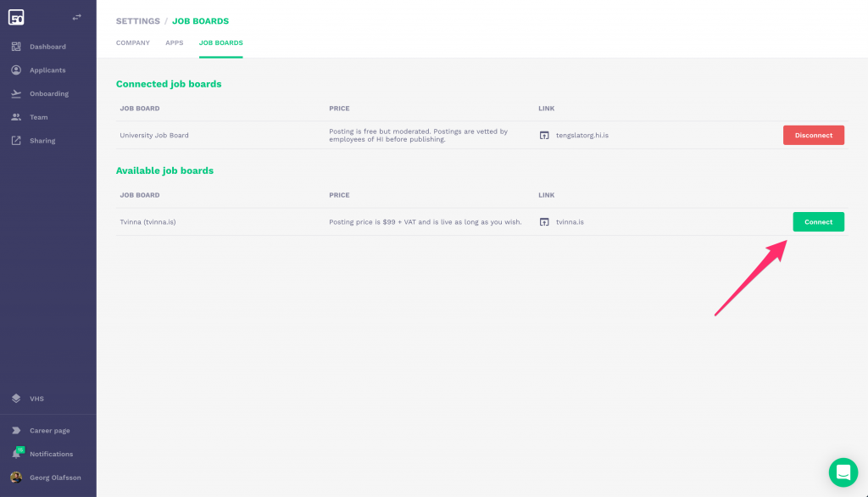Click Settings in the breadcrumb
This screenshot has width=868, height=497.
pos(138,21)
